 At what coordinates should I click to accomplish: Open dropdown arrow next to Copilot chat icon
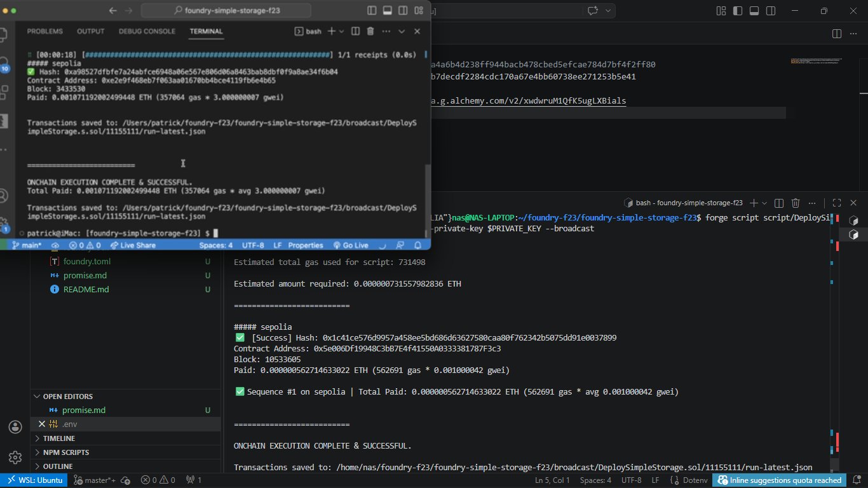609,11
